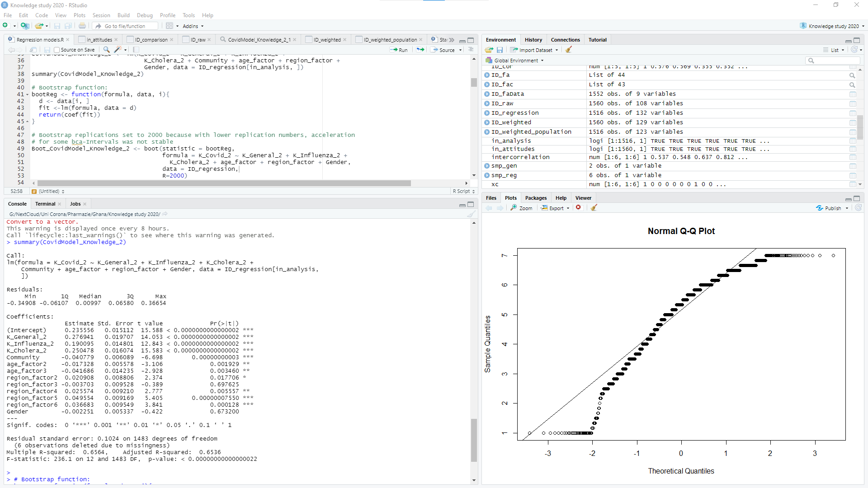View the ID_regression data table icon
This screenshot has height=488, width=868.
[852, 113]
